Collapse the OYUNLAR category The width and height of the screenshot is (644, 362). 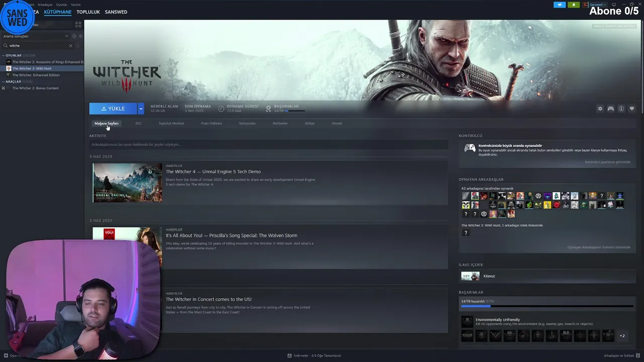tap(3, 55)
